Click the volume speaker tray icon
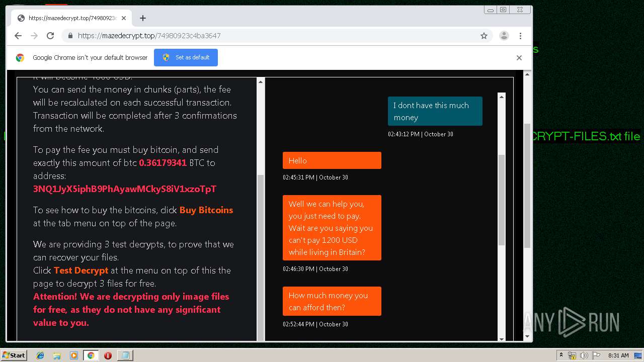Image resolution: width=644 pixels, height=362 pixels. [x=583, y=355]
